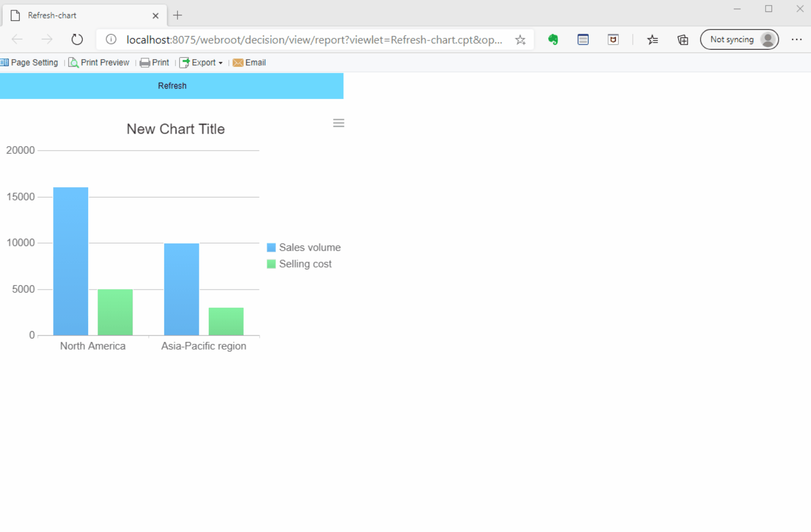Click the address bar URL
Screen dimensions: 811x532
pyautogui.click(x=314, y=39)
